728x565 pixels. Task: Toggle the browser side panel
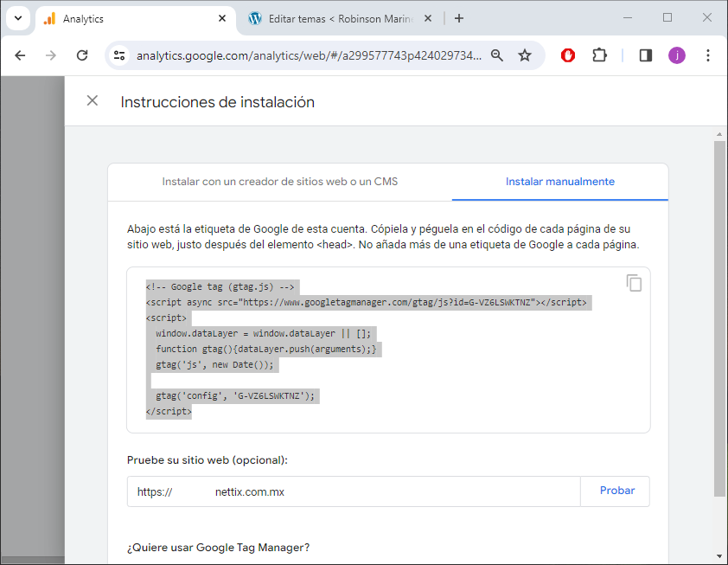[646, 55]
